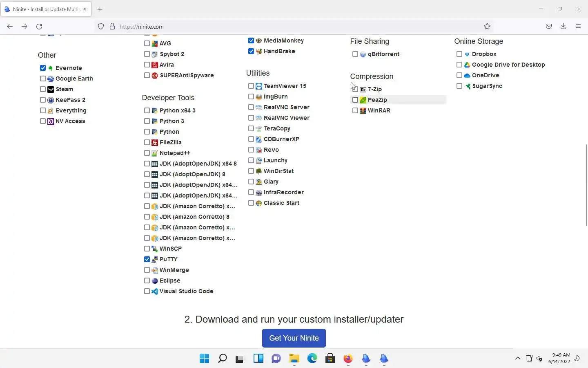Click the SugarSync bird icon

pos(467,86)
